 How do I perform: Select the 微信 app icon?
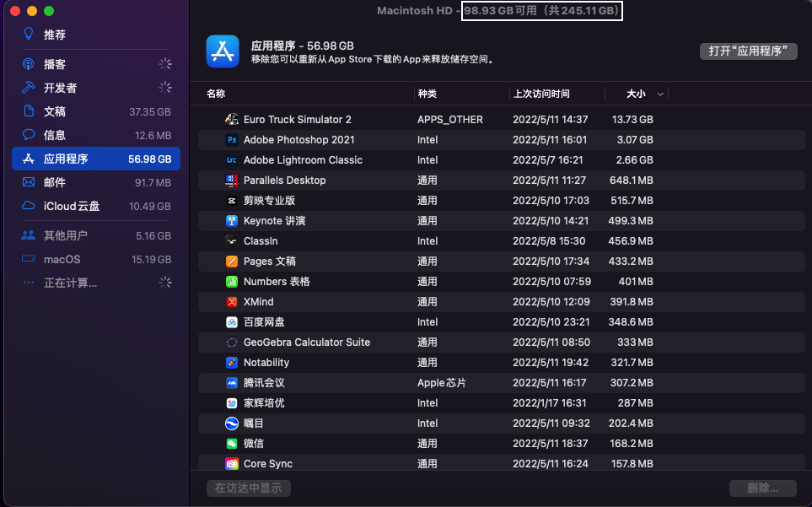coord(232,444)
